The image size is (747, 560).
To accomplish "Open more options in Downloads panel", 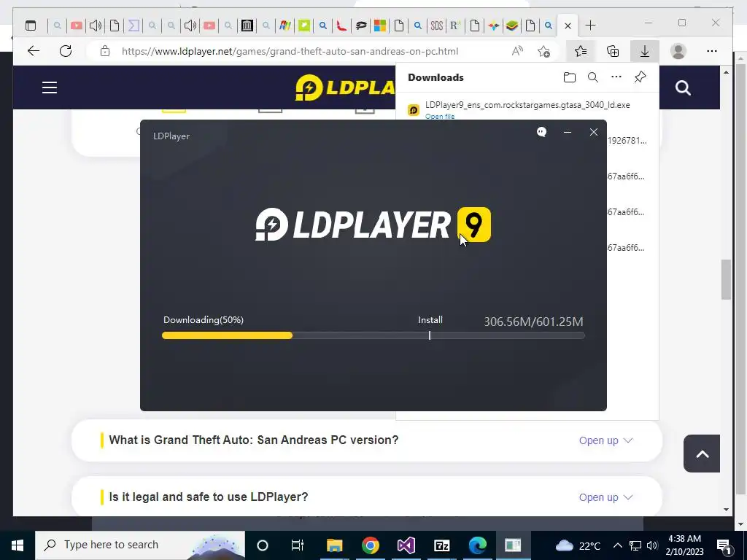I will click(x=616, y=77).
